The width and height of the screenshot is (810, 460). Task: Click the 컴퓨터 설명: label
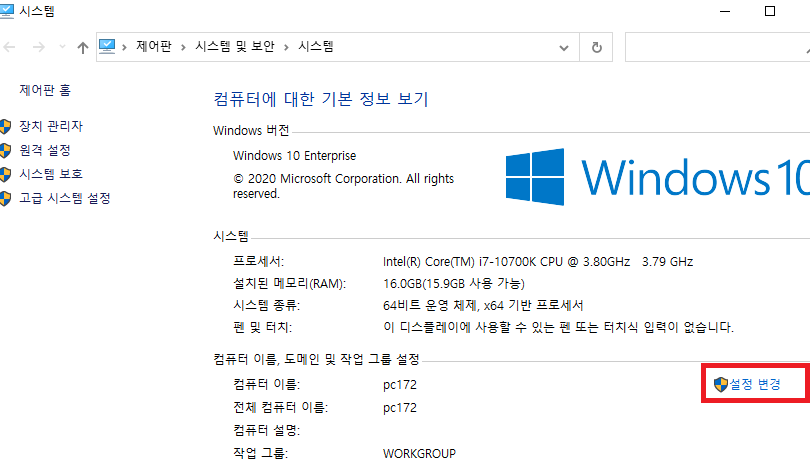pos(267,431)
